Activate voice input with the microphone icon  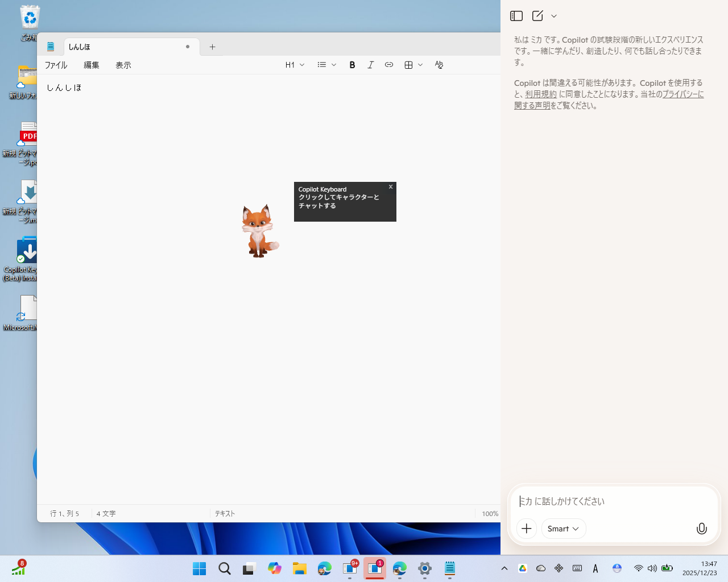701,529
